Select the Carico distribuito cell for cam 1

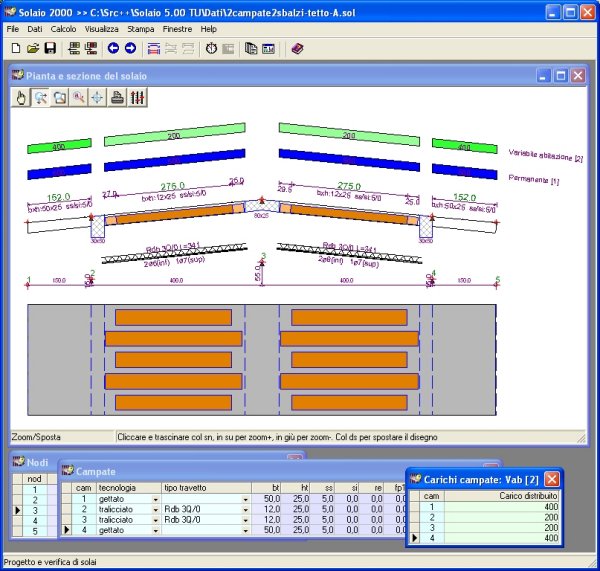click(x=502, y=507)
